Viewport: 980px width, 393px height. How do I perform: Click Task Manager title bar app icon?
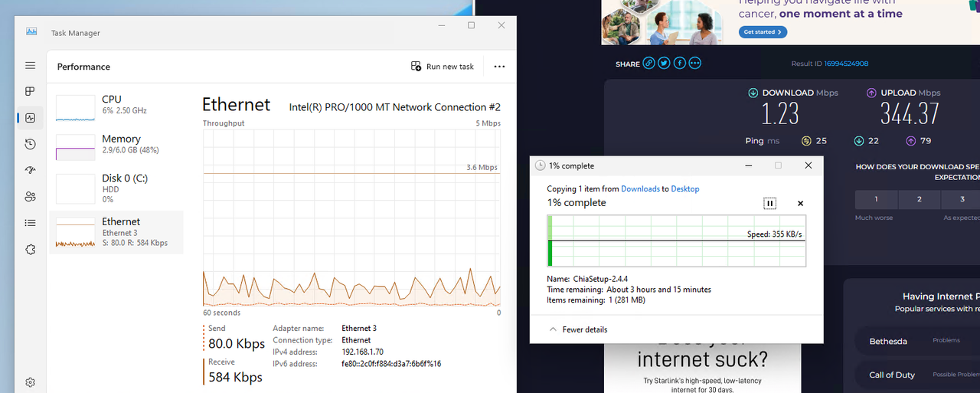pos(31,32)
